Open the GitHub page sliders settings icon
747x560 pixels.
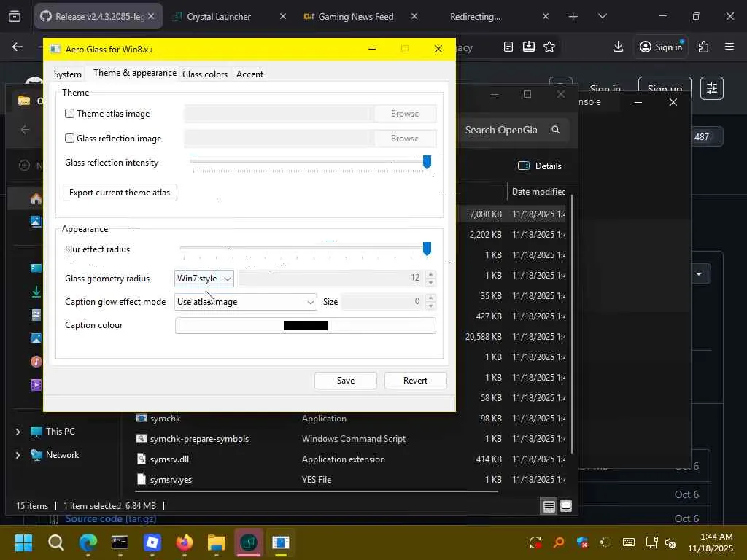[712, 88]
